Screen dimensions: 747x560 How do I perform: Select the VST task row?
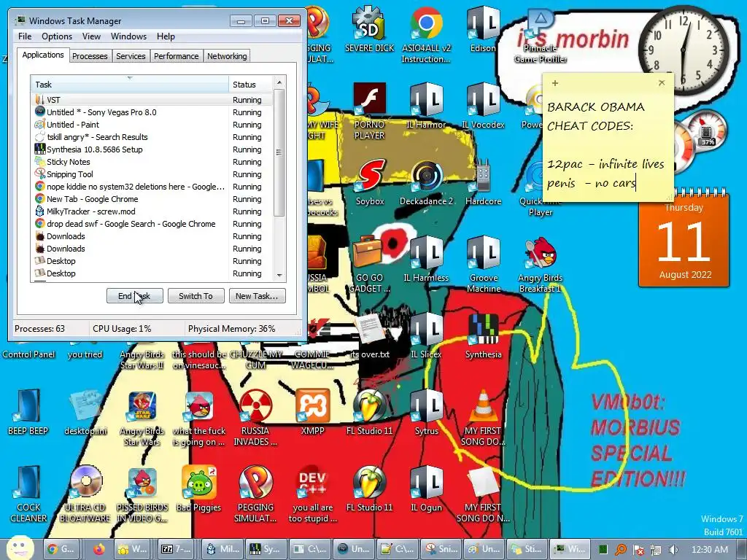[x=153, y=100]
